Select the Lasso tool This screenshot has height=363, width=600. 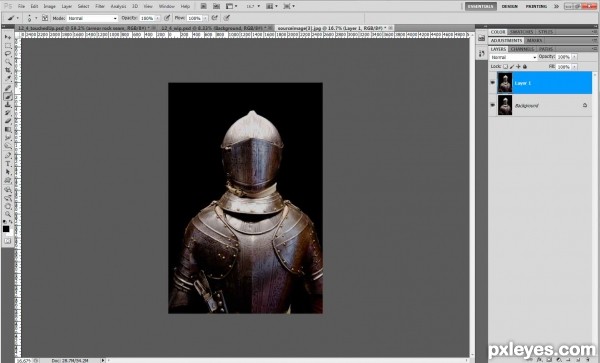(x=8, y=54)
